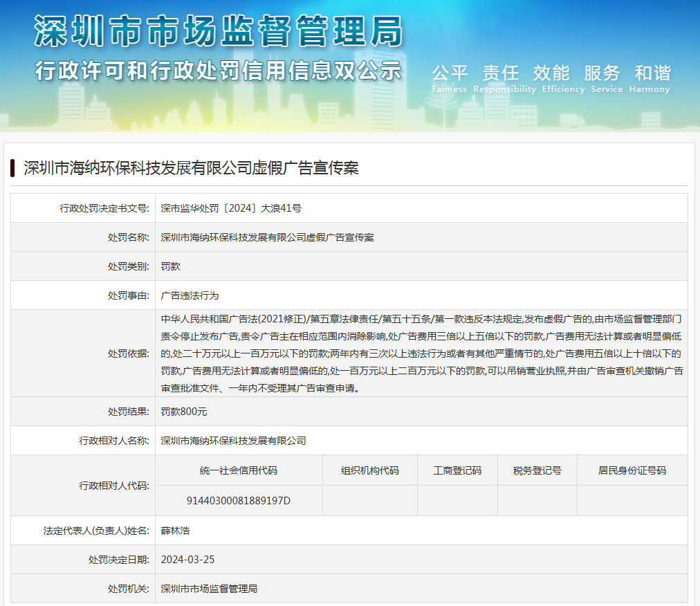The height and width of the screenshot is (606, 700).
Task: Click the 处罚名称 value cell
Action: pos(267,237)
